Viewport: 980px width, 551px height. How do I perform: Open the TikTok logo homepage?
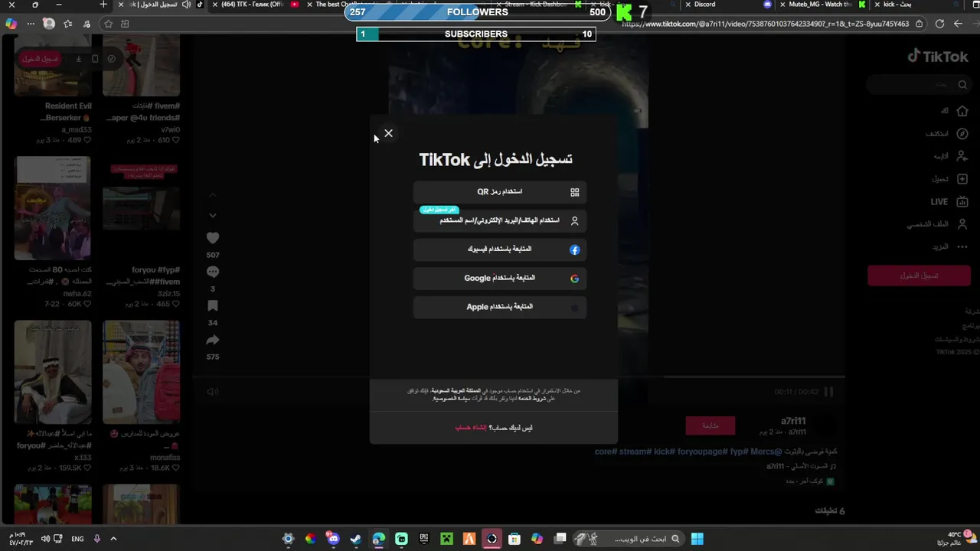[x=938, y=57]
